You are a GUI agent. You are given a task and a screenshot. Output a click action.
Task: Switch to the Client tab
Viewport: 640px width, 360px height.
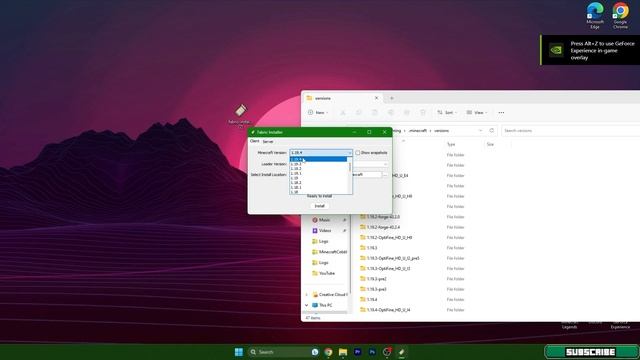click(254, 141)
